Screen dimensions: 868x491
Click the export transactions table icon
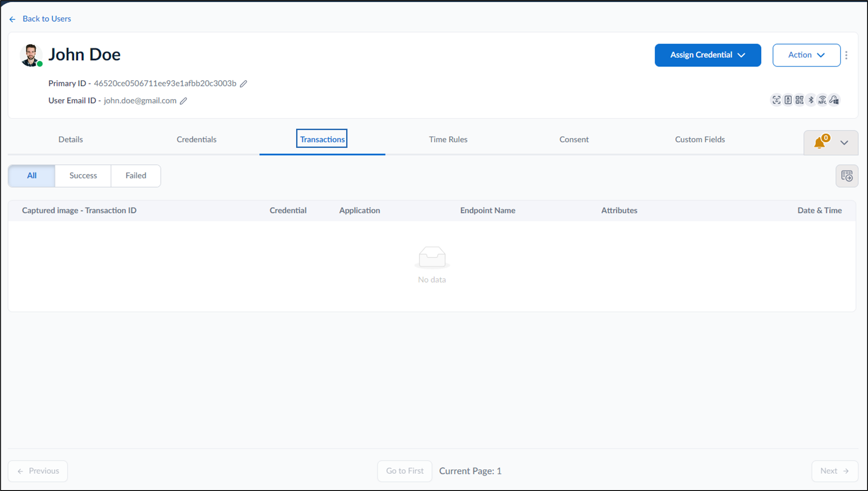847,176
